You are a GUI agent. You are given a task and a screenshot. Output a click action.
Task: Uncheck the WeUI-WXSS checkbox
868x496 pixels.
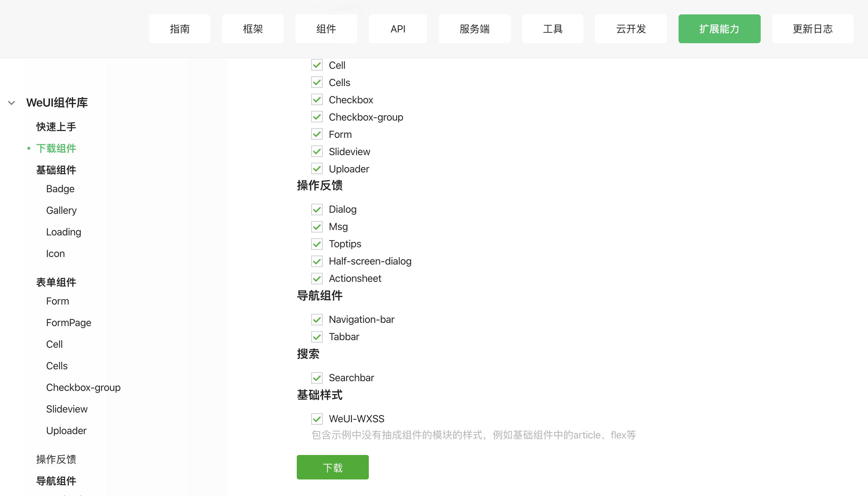click(317, 419)
